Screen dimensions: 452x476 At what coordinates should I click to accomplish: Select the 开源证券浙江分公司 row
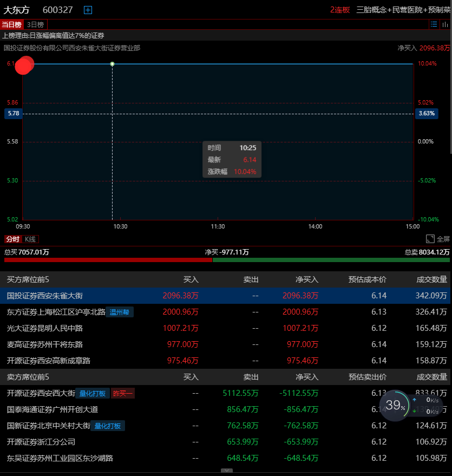click(x=225, y=442)
